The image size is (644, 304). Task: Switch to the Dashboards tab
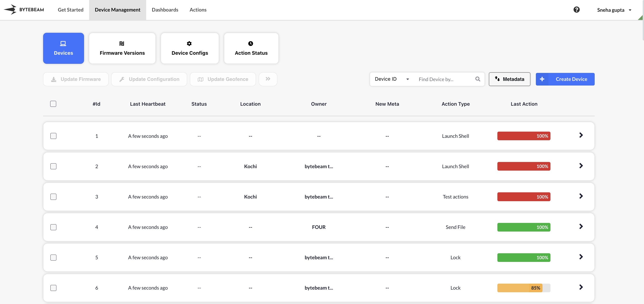point(165,10)
